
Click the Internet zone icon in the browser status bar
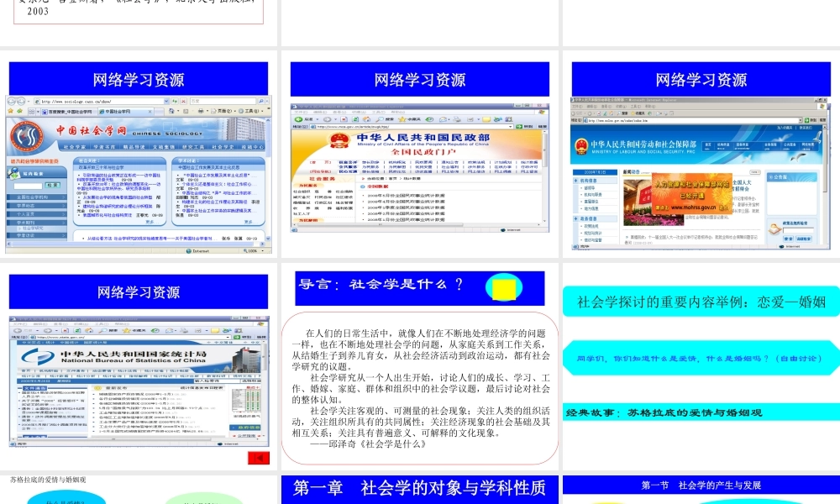pos(189,250)
